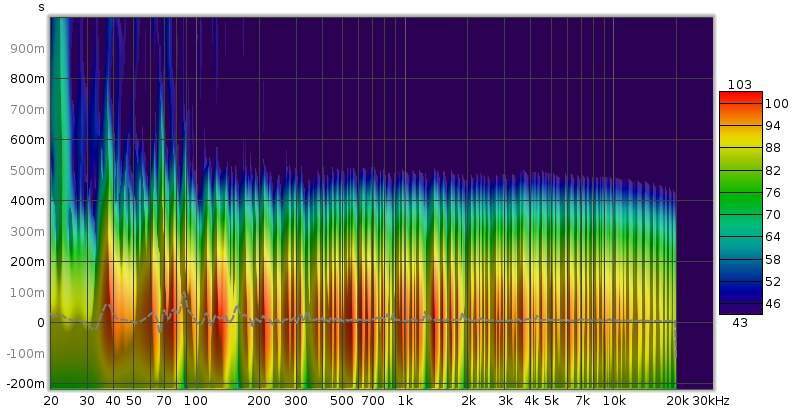Viewport: 800px width, 412px height.
Task: Select the "52" level in the color legend
Action: pos(773,281)
